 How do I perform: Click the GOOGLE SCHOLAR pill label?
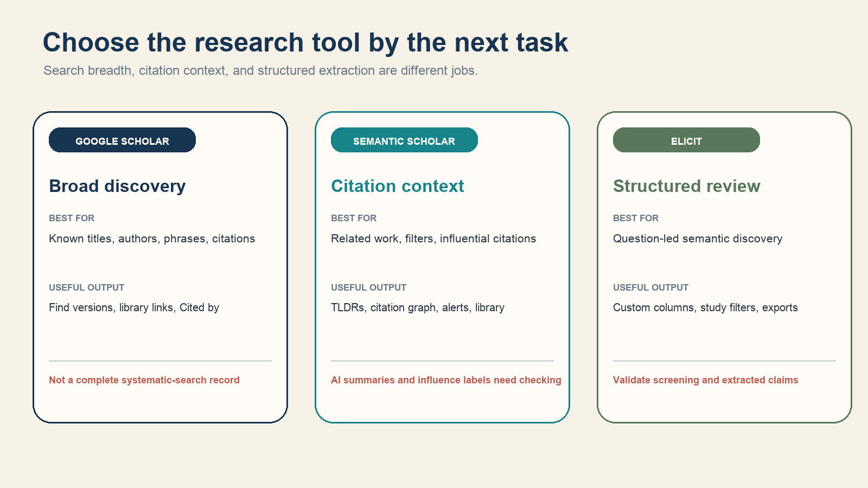[x=122, y=140]
